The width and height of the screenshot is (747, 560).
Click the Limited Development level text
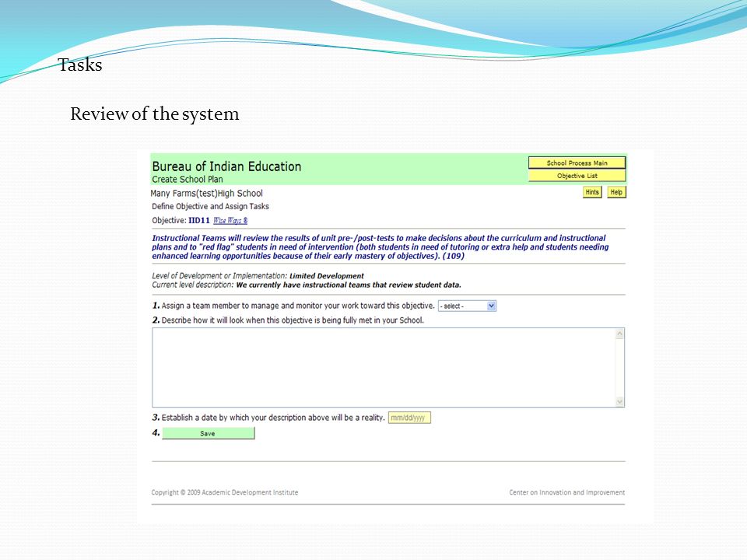[326, 276]
